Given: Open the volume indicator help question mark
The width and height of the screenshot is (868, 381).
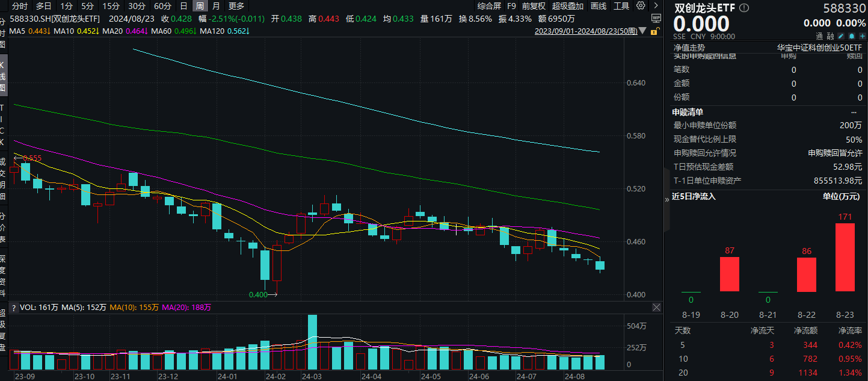Looking at the screenshot, I should click(14, 308).
